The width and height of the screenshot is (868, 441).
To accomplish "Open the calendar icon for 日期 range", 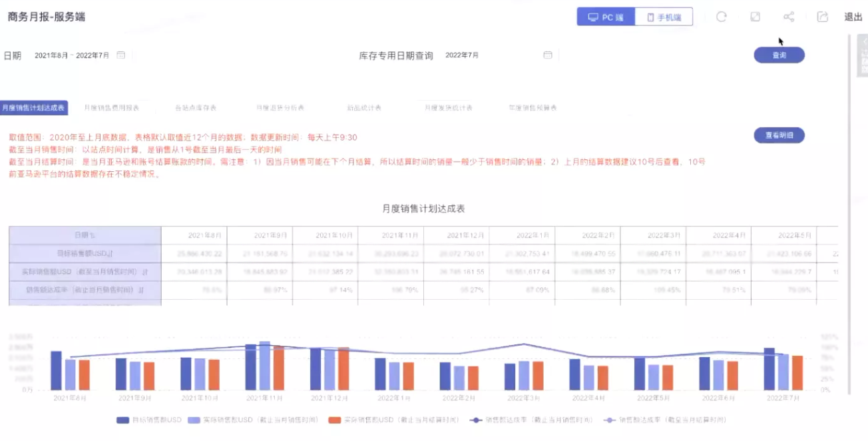I will [x=121, y=55].
